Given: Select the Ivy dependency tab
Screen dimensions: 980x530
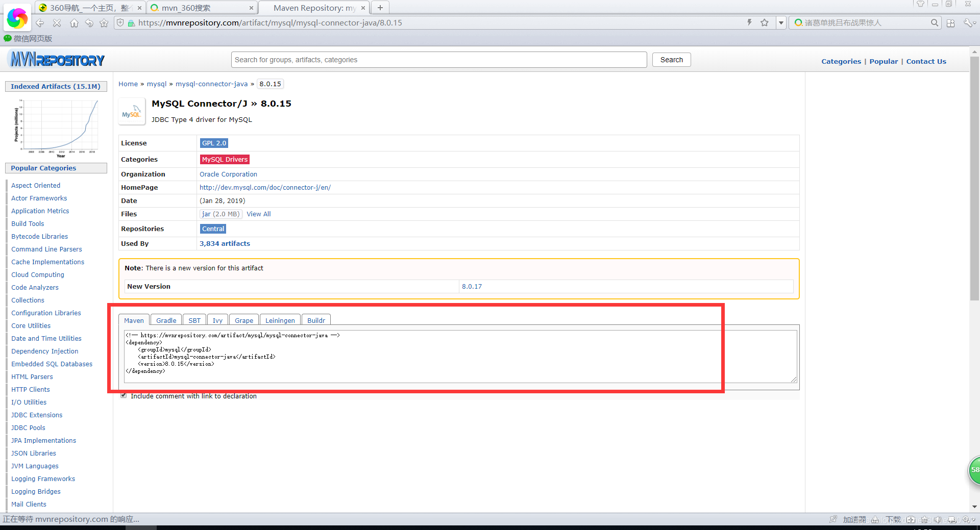Looking at the screenshot, I should 217,320.
